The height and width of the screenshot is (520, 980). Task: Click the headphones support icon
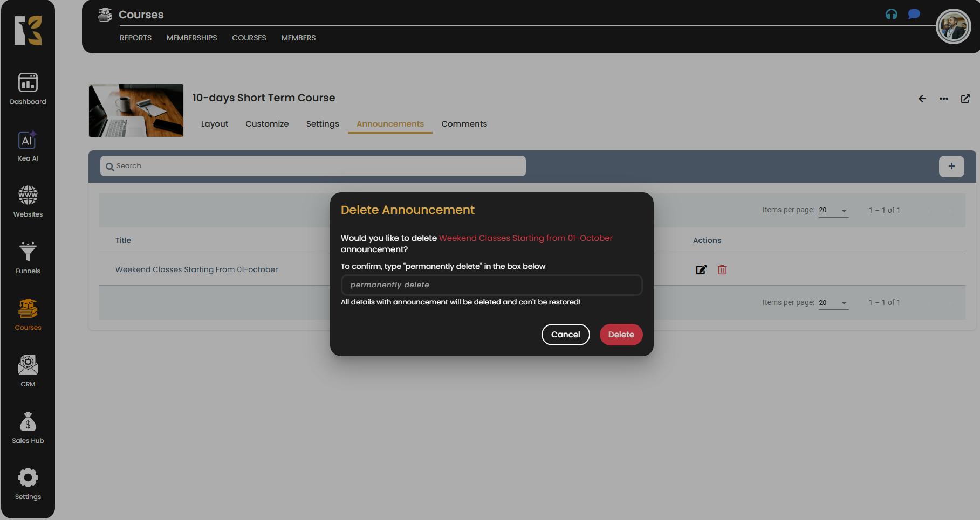891,15
